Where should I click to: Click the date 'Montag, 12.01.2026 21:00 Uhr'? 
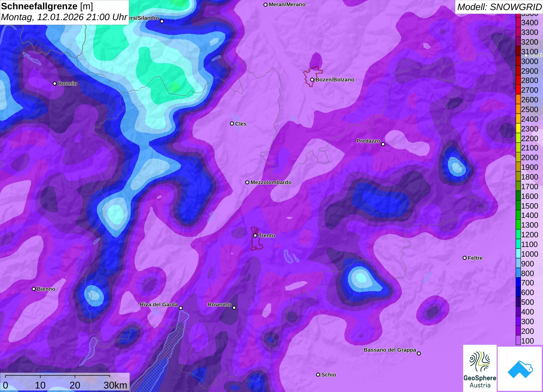pyautogui.click(x=64, y=17)
